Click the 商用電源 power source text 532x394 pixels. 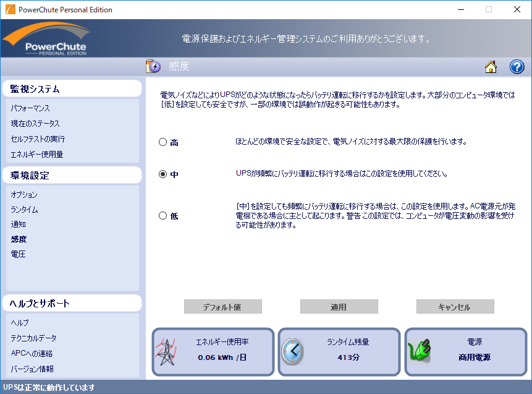point(475,358)
